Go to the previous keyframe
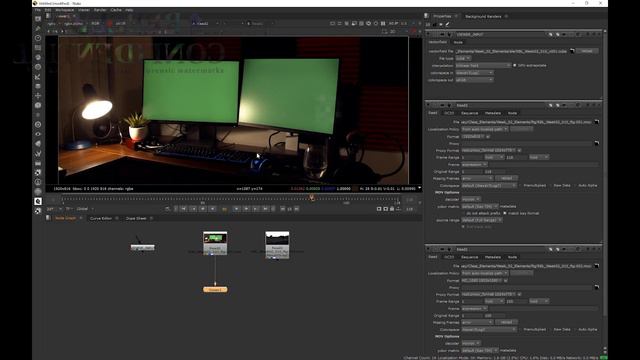The height and width of the screenshot is (360, 640). [x=193, y=209]
